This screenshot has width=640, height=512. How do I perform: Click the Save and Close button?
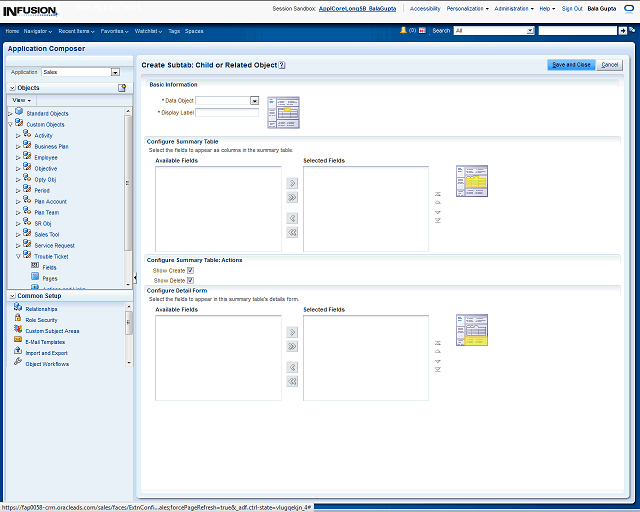tap(570, 65)
